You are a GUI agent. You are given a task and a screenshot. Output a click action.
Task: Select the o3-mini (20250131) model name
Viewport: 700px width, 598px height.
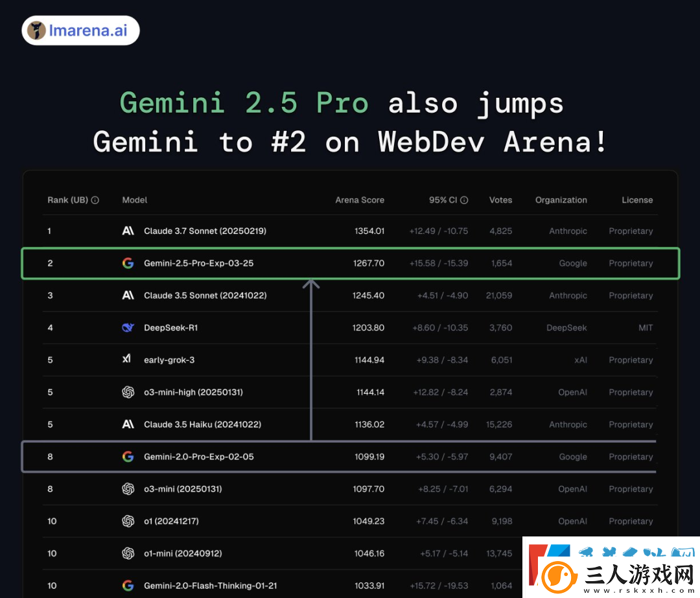click(183, 489)
